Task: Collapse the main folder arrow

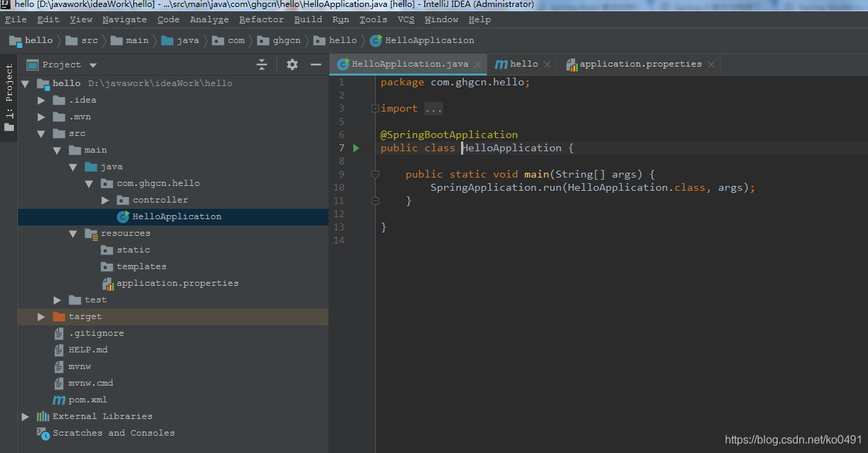Action: point(58,150)
